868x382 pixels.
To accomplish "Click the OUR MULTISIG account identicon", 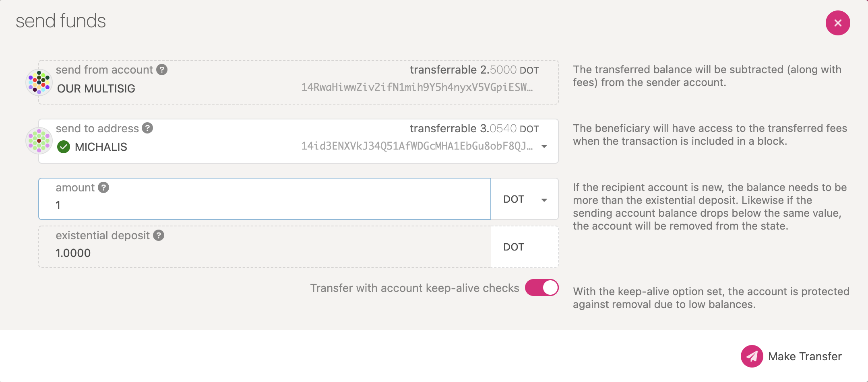I will pyautogui.click(x=39, y=82).
